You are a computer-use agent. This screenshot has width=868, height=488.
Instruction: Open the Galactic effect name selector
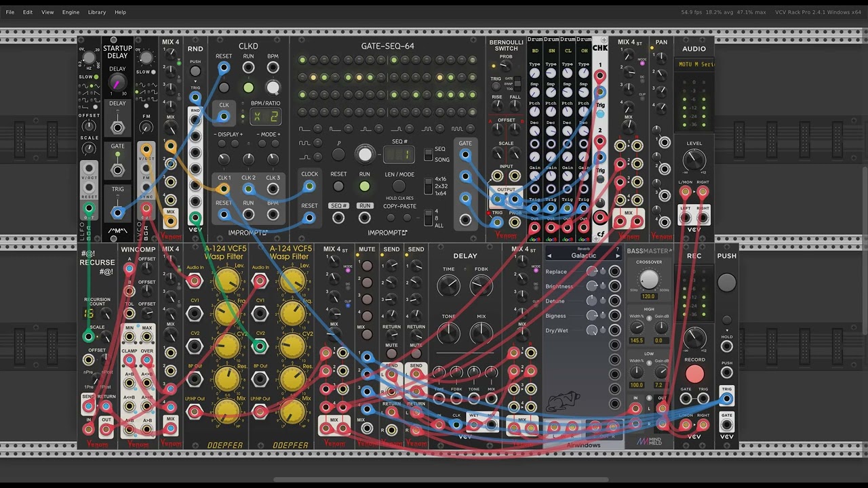(x=583, y=256)
